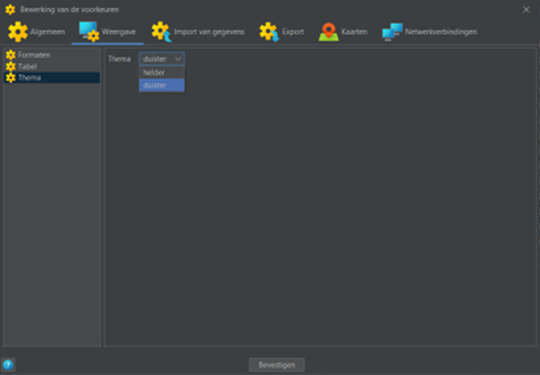This screenshot has height=375, width=540.
Task: Choose the duister theme option
Action: click(x=162, y=85)
